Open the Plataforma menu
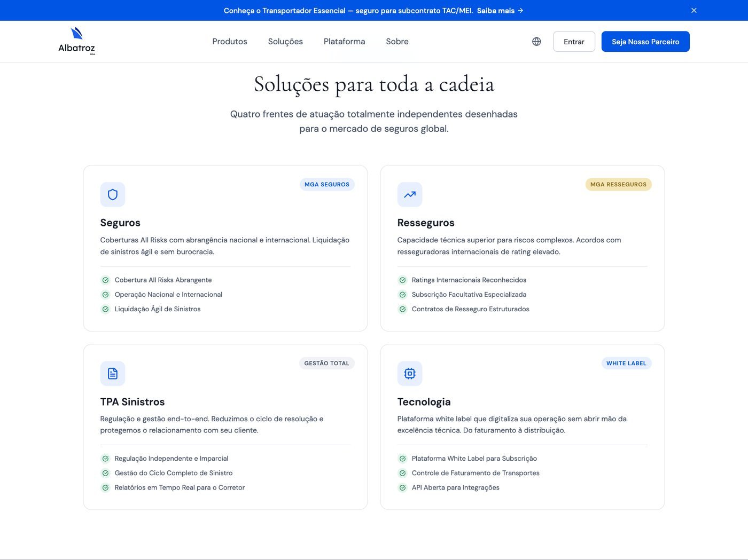The image size is (748, 560). coord(345,42)
